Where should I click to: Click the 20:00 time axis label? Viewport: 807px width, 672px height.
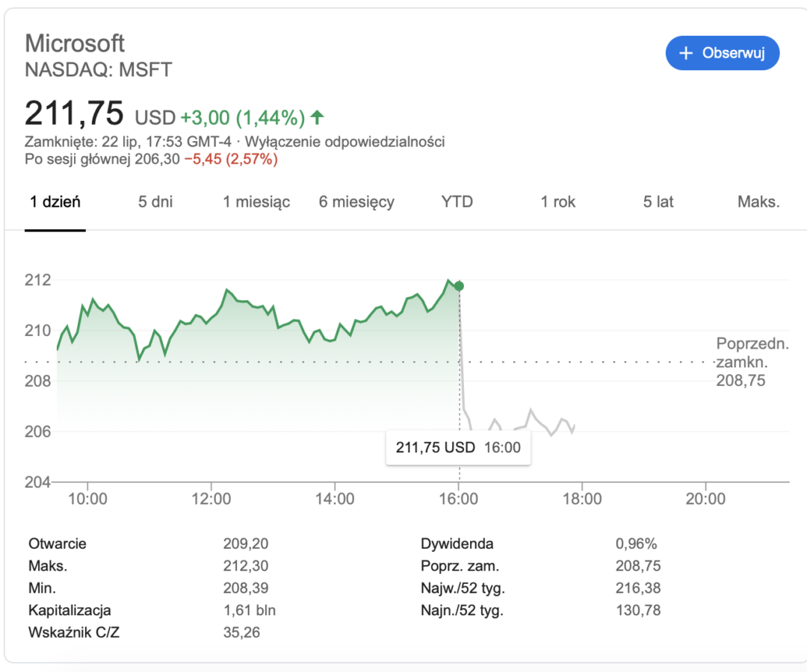point(705,499)
